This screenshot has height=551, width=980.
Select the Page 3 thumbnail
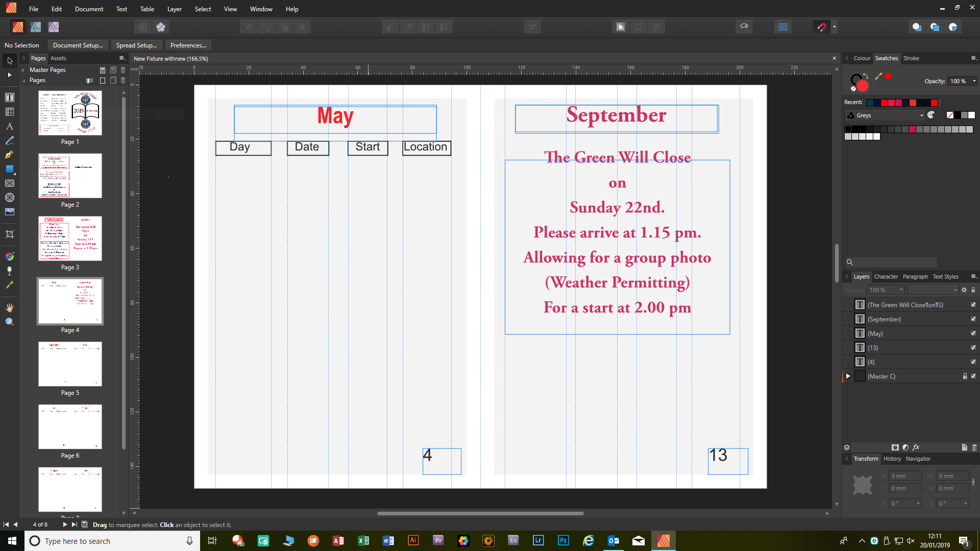click(70, 238)
